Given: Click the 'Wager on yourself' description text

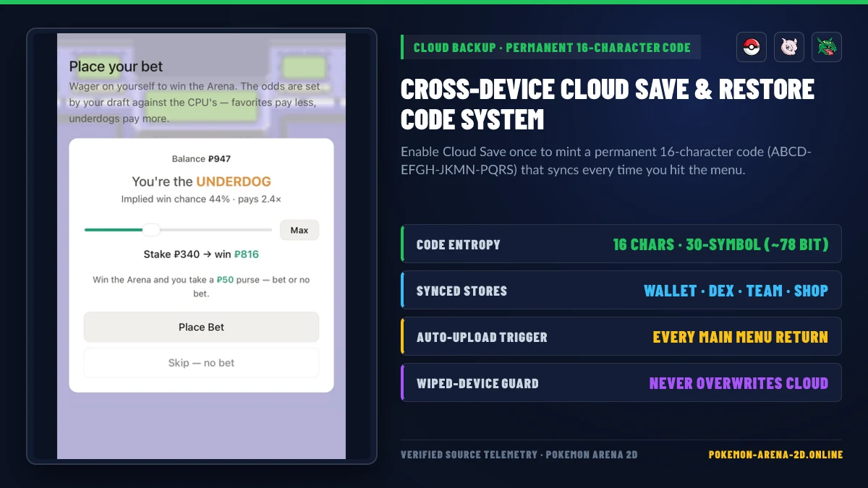Looking at the screenshot, I should 193,102.
